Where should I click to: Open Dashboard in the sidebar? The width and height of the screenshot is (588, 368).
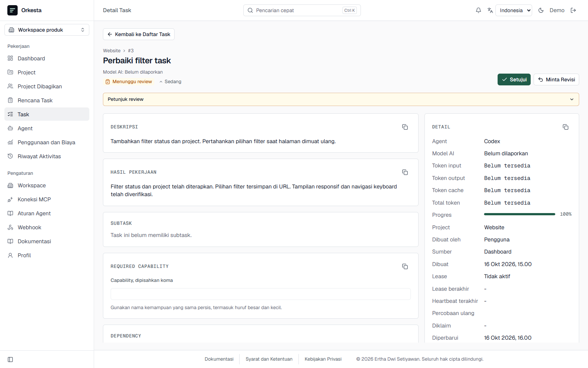(47, 59)
